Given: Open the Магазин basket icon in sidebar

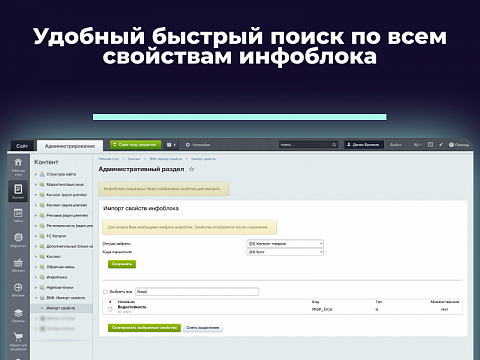Looking at the screenshot, I should 18,262.
